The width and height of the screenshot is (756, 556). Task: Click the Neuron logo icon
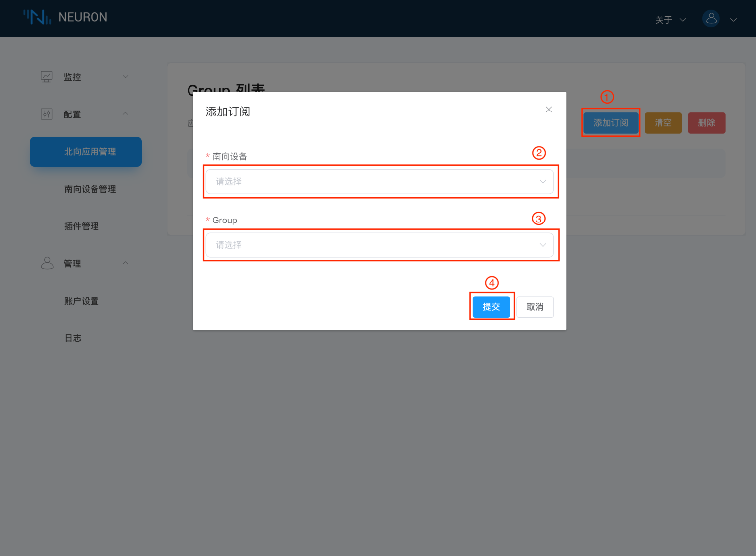click(37, 17)
